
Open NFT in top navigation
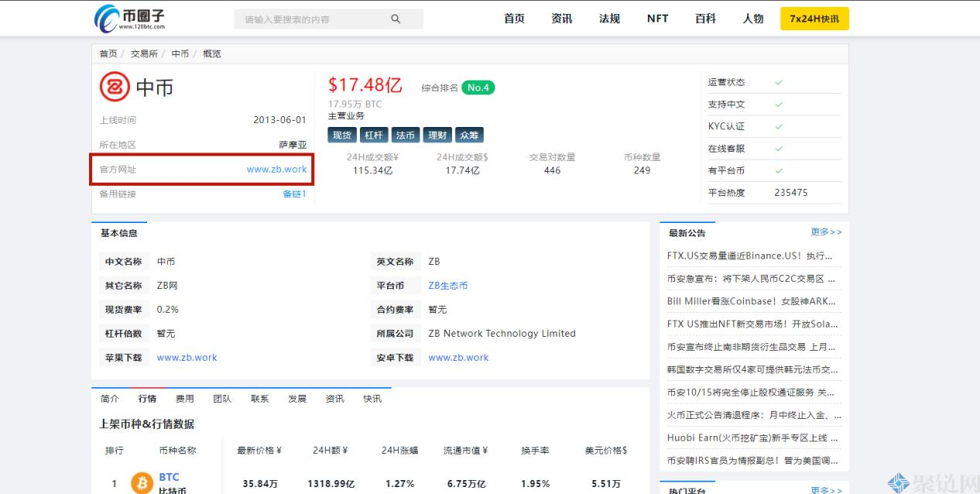click(657, 19)
